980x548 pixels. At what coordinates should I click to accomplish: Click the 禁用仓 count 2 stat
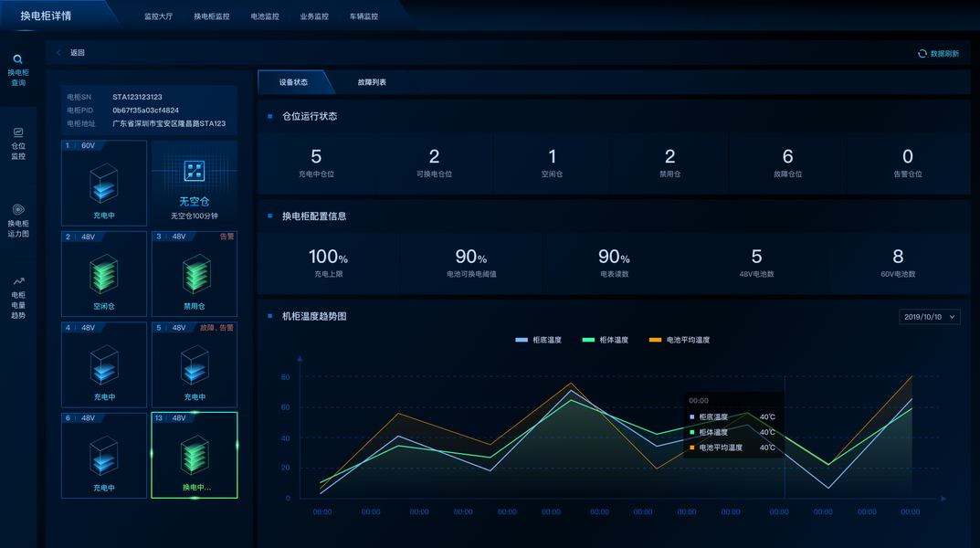pyautogui.click(x=670, y=156)
